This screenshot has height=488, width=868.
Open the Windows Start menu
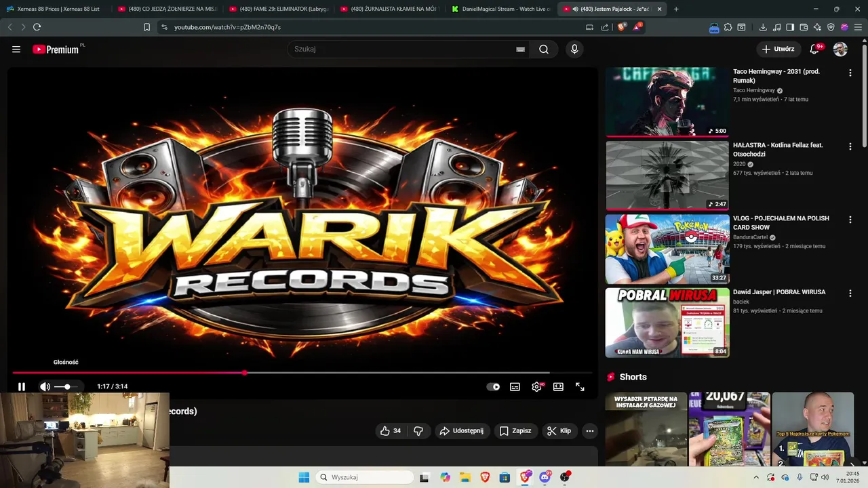click(x=304, y=477)
